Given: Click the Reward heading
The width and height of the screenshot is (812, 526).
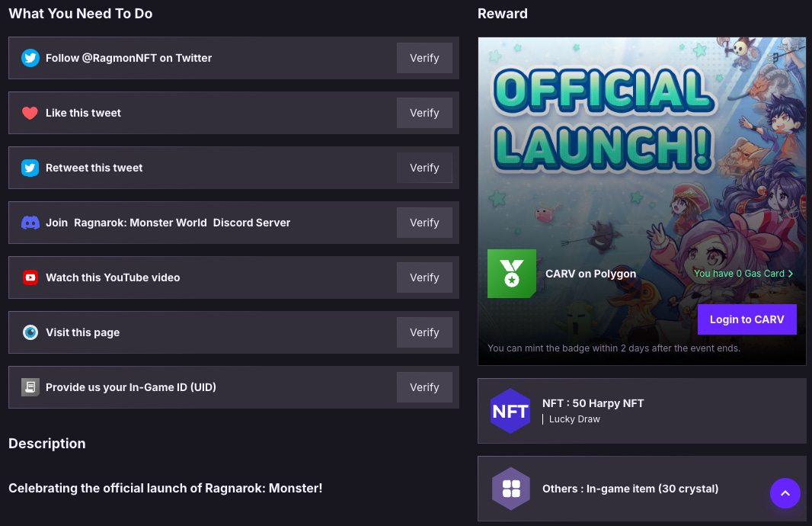Looking at the screenshot, I should click(x=502, y=14).
